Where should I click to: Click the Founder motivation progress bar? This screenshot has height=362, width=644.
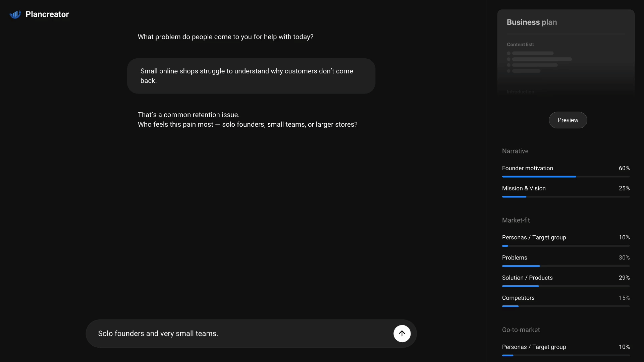pyautogui.click(x=566, y=176)
